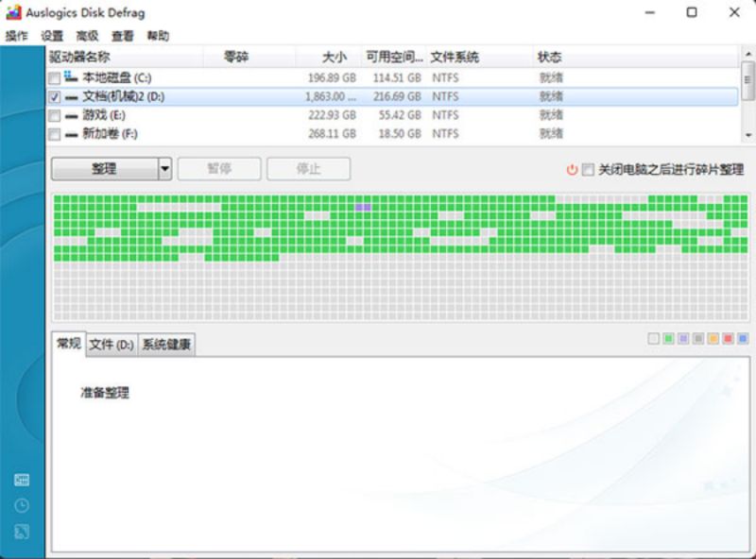Close the Auslogics Disk Defrag window

(734, 12)
